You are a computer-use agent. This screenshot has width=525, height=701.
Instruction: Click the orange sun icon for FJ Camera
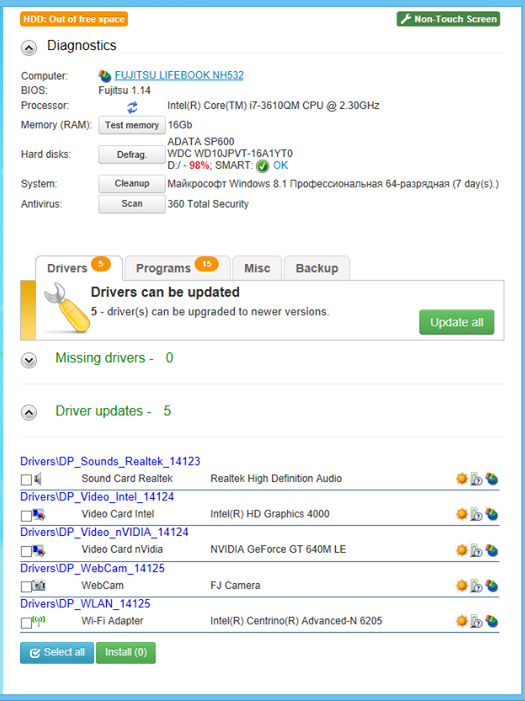[x=461, y=585]
